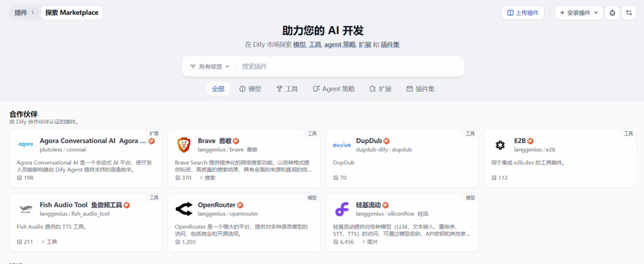Click the # 搜索 tag on Brave card
Screen dimensions: 644x264
(208, 178)
